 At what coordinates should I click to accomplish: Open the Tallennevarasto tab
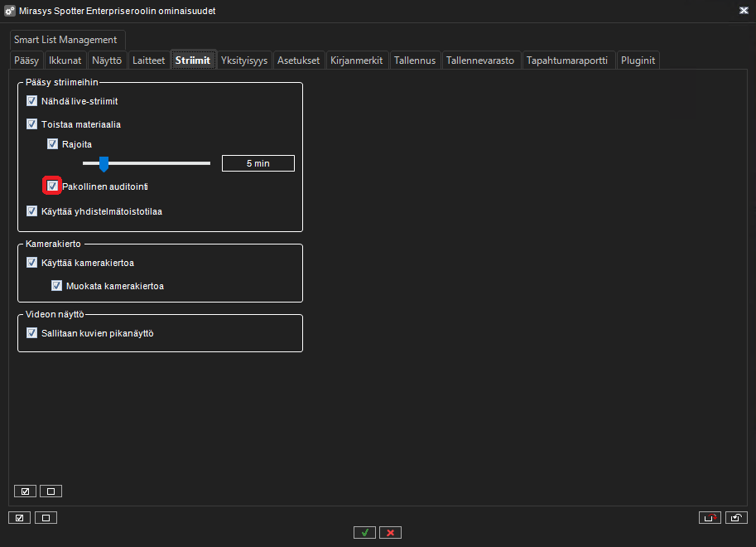click(x=481, y=60)
